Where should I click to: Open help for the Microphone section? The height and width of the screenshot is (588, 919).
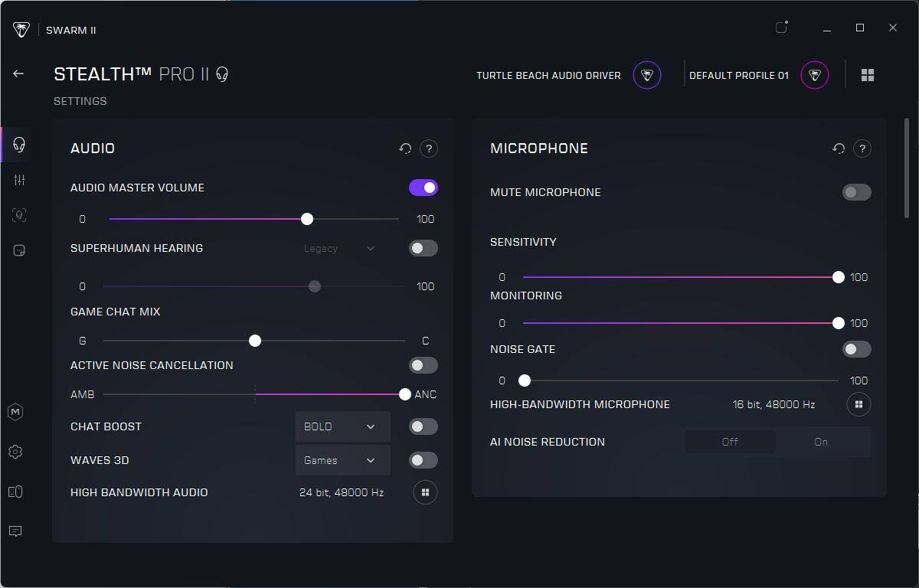tap(862, 149)
